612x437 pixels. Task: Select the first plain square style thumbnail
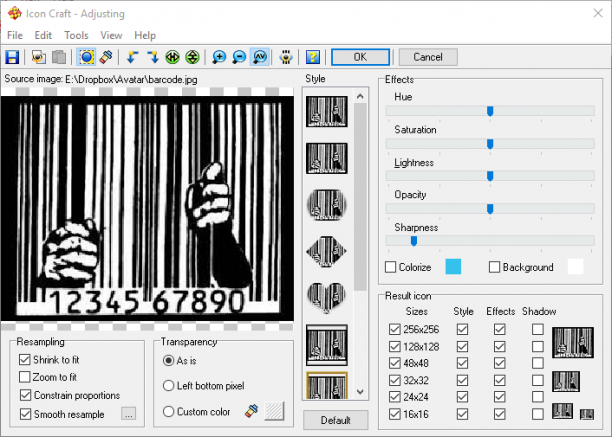(327, 112)
